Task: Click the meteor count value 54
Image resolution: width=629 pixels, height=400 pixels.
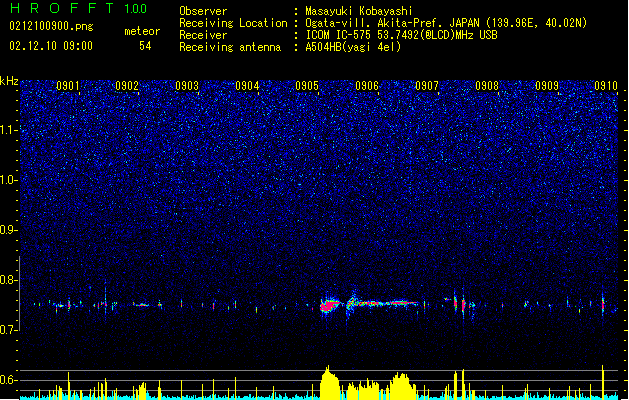Action: click(x=145, y=46)
